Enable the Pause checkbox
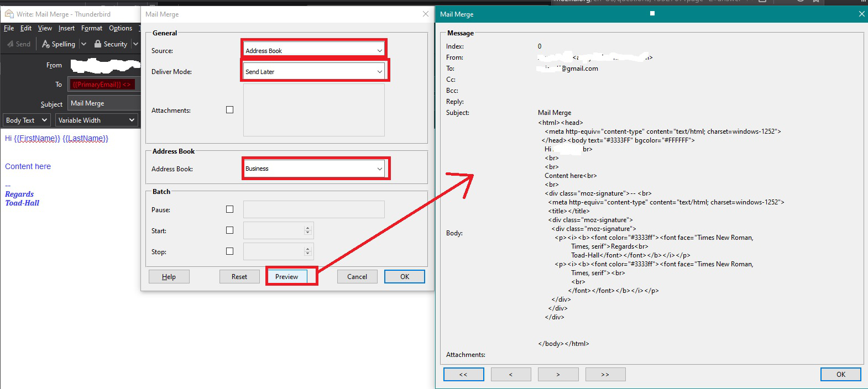The image size is (868, 389). [230, 209]
